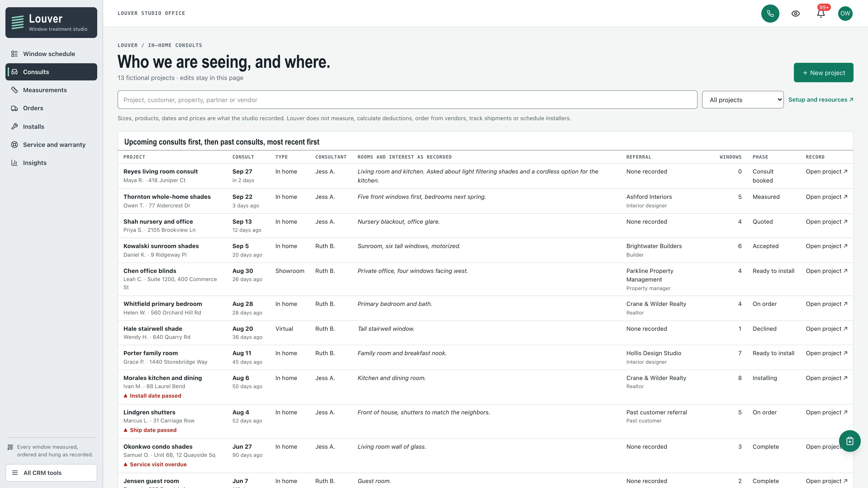Viewport: 868px width, 488px height.
Task: Click the Installs wrench icon
Action: pyautogui.click(x=14, y=127)
